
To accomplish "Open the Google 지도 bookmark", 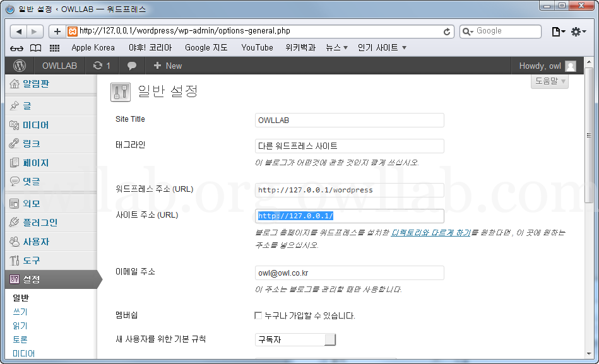I will tap(206, 48).
